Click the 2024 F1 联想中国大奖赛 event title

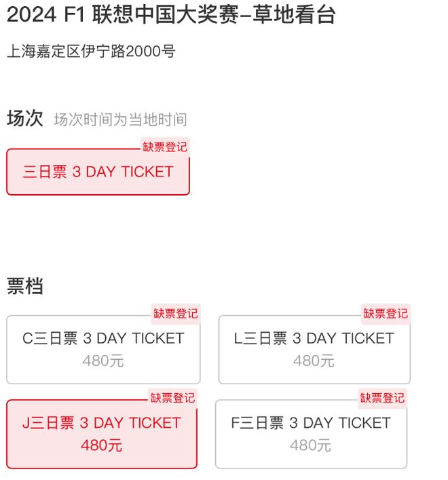[x=124, y=15]
